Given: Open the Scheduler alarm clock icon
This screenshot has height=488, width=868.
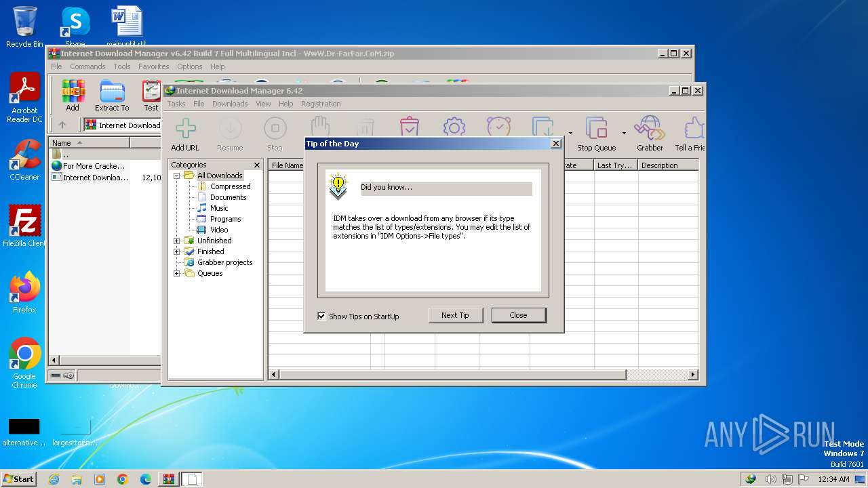Looking at the screenshot, I should pyautogui.click(x=498, y=127).
